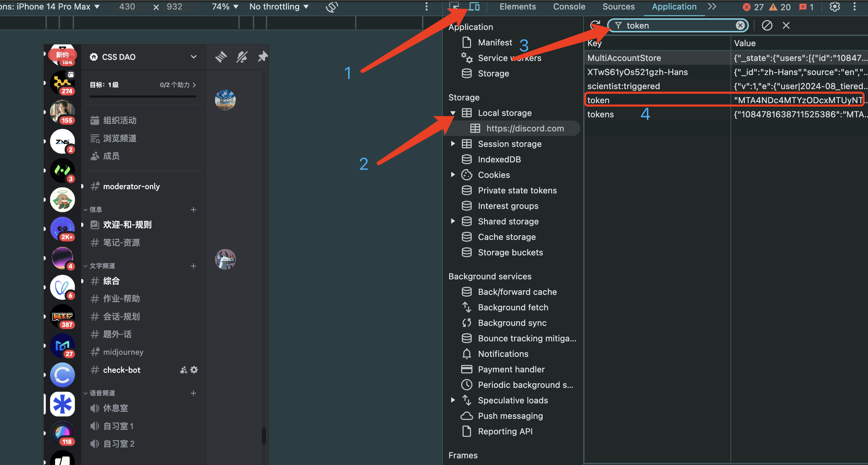Click the rotate device orientation icon
868x465 pixels.
click(x=332, y=7)
